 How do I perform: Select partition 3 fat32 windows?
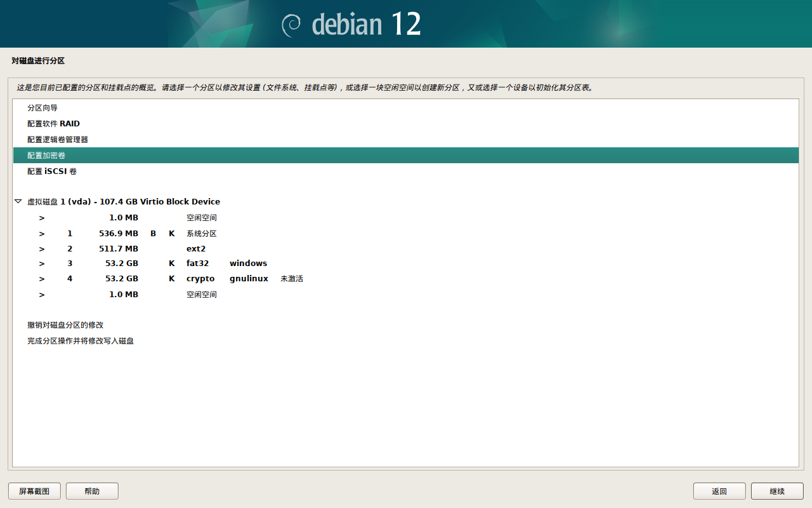[406, 264]
